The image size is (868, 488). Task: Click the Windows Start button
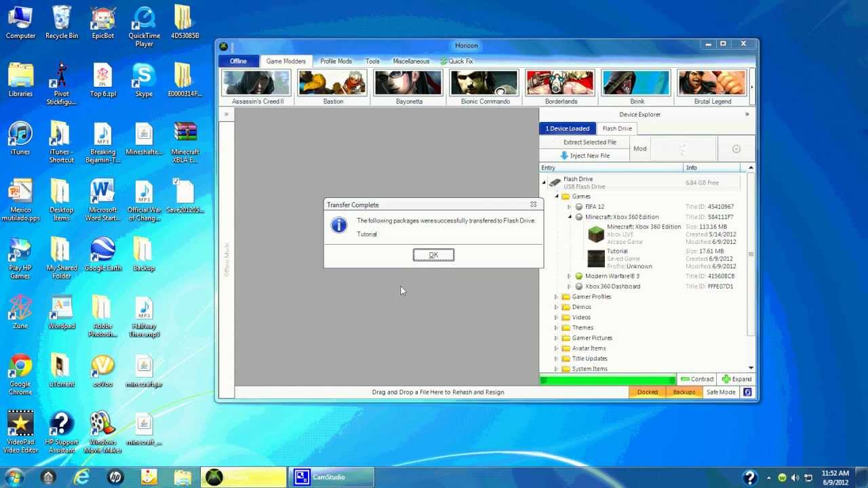[x=14, y=477]
